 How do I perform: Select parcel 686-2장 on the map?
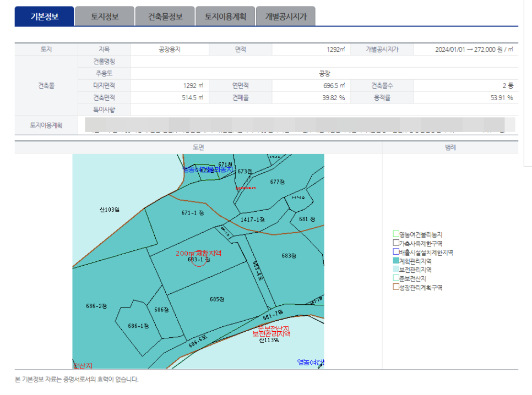pyautogui.click(x=96, y=306)
